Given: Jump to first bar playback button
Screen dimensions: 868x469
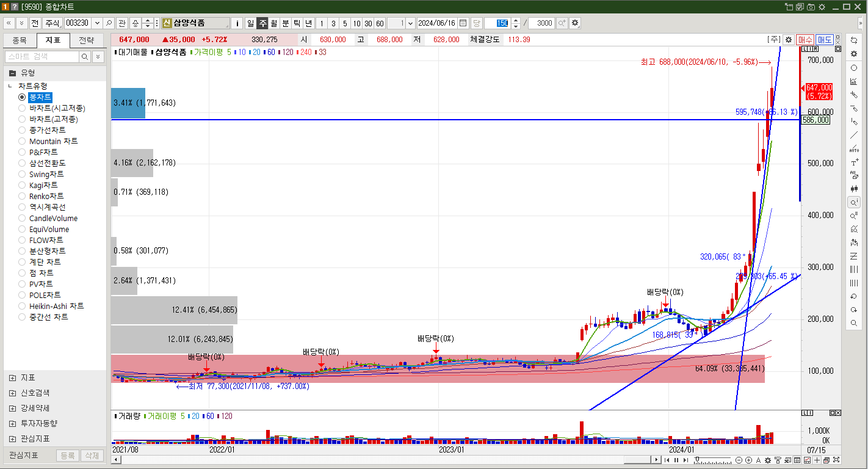Looking at the screenshot, I should pyautogui.click(x=667, y=460).
